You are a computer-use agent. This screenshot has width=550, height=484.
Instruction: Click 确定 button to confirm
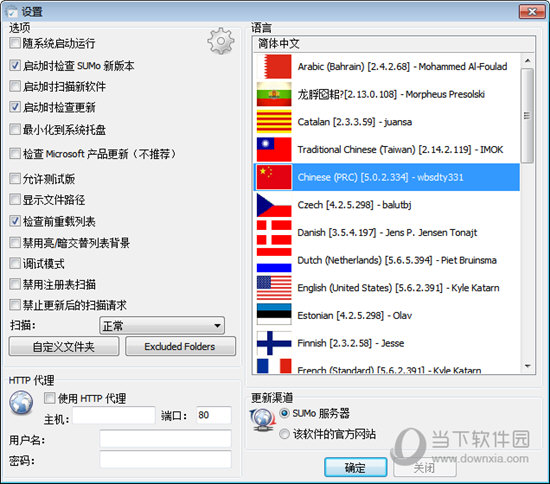[356, 467]
